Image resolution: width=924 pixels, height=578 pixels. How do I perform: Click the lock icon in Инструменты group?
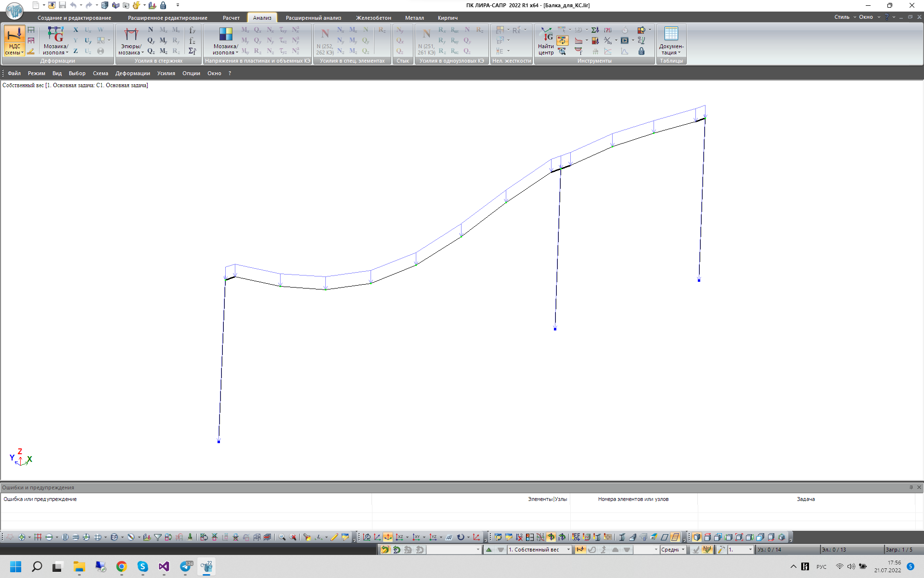point(641,51)
